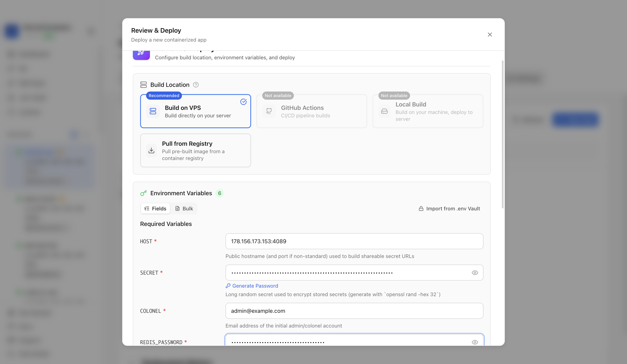627x364 pixels.
Task: Click the Not available badge on GitHub Actions
Action: (278, 96)
